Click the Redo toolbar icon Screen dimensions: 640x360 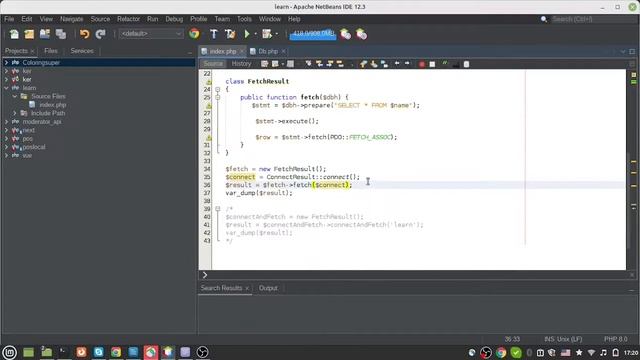tap(100, 34)
